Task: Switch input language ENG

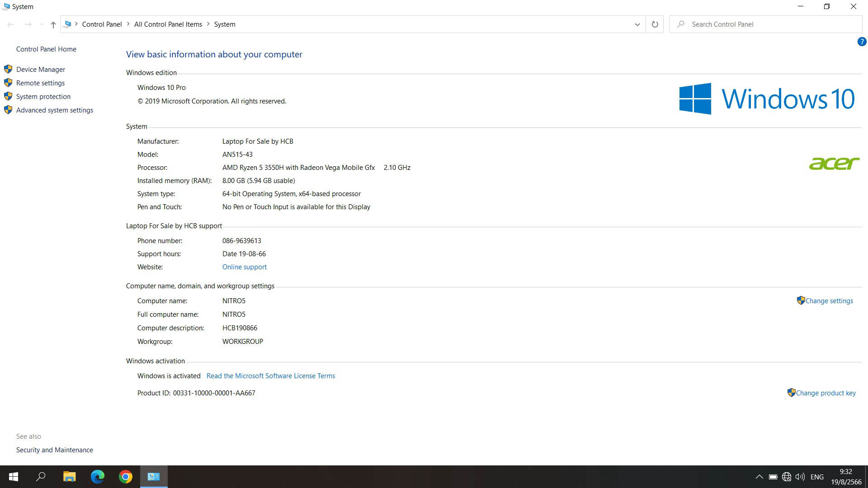Action: [x=817, y=477]
